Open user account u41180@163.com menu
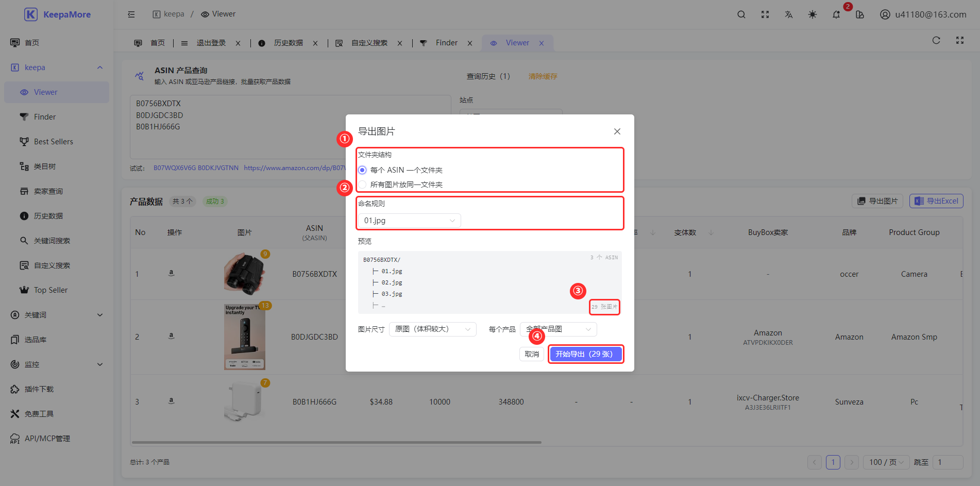This screenshot has width=980, height=486. [923, 14]
